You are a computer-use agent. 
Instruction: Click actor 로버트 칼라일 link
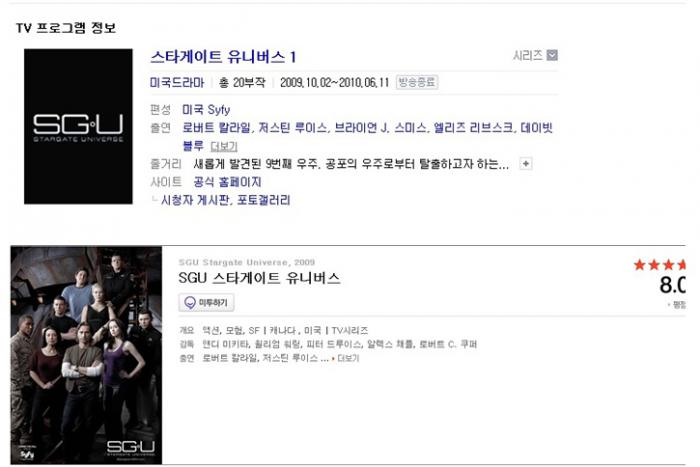click(217, 128)
